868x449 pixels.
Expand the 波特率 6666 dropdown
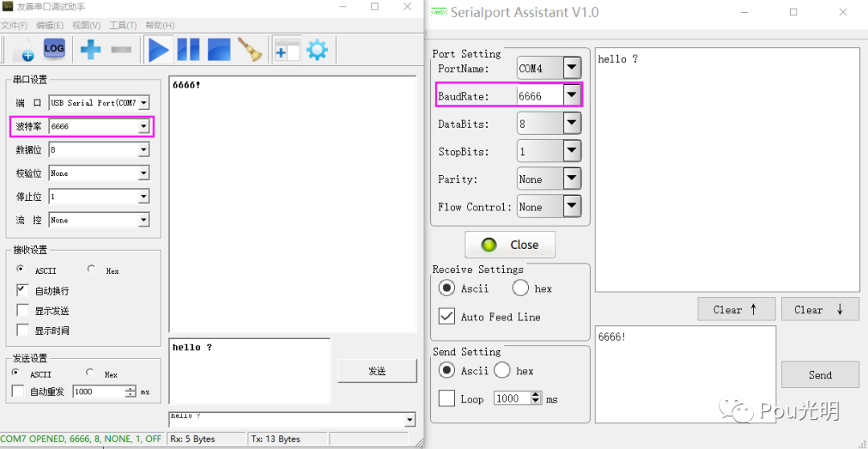coord(143,127)
